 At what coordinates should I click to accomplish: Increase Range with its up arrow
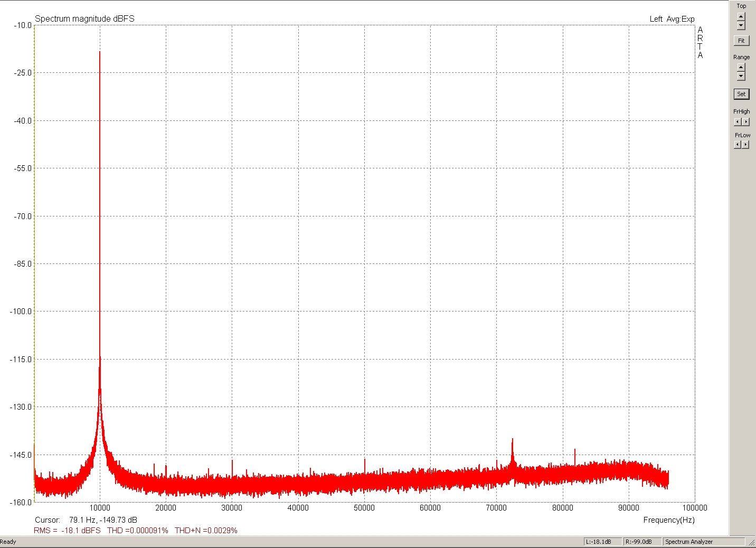point(741,67)
